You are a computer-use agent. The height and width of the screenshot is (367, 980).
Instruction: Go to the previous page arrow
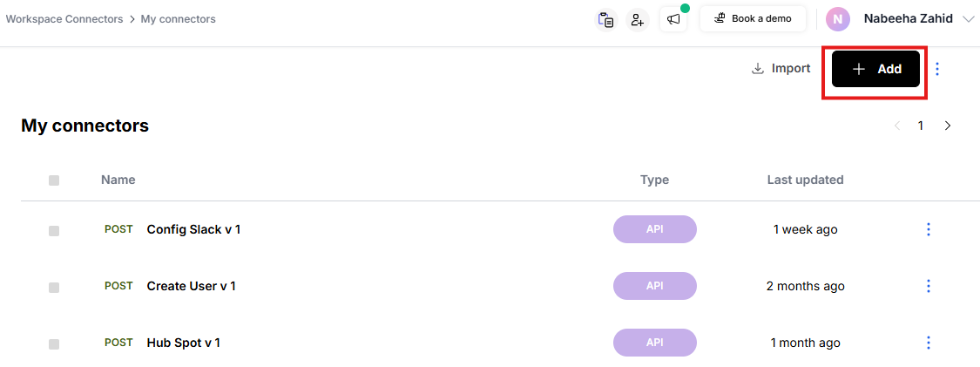pos(897,126)
